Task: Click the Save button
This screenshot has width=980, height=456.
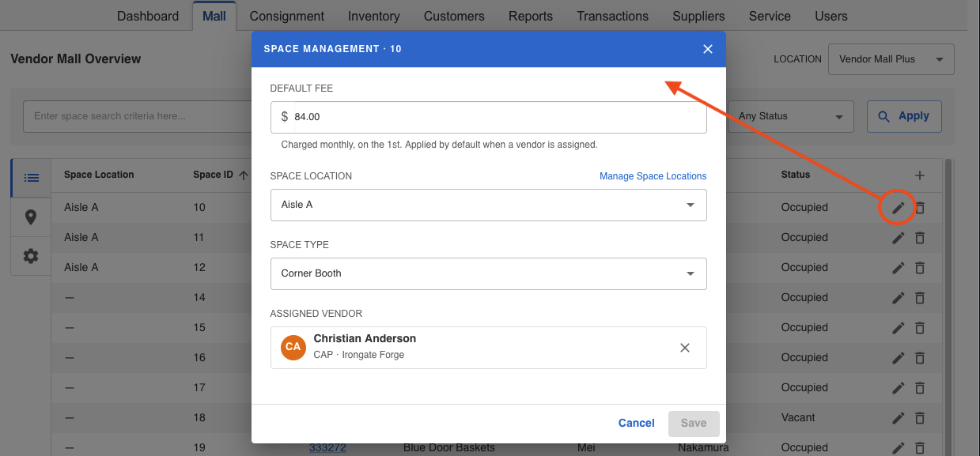Action: (x=694, y=424)
